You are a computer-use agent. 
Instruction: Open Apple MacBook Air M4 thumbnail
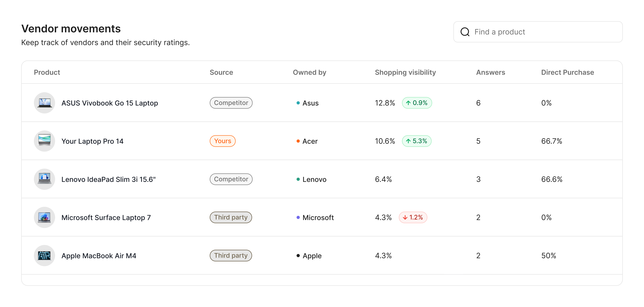[44, 255]
